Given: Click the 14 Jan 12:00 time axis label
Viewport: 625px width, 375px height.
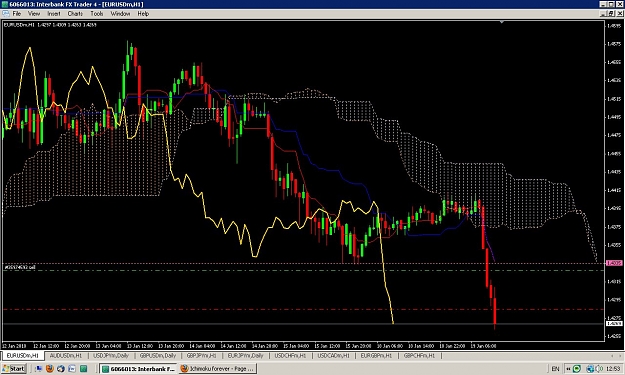Looking at the screenshot, I should point(234,346).
